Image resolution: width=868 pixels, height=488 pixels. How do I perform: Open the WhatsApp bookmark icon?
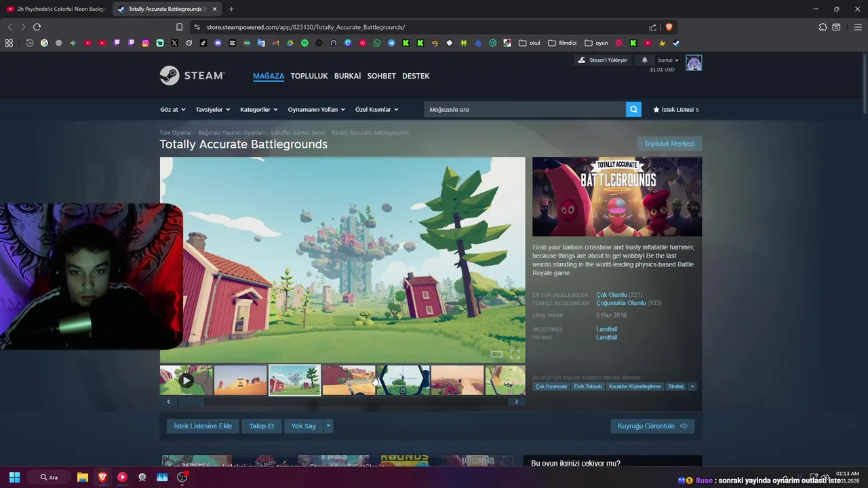377,43
